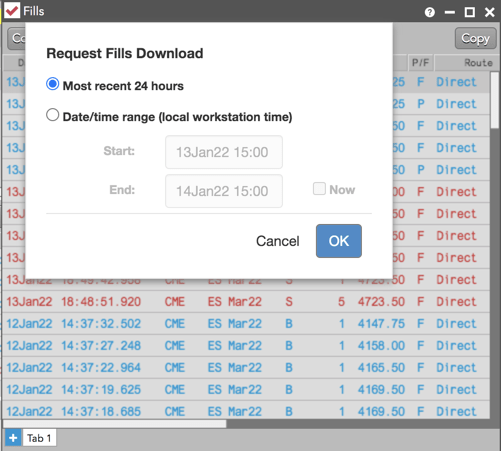Screen dimensions: 501x451
Task: Cancel the fills download request
Action: 277,241
